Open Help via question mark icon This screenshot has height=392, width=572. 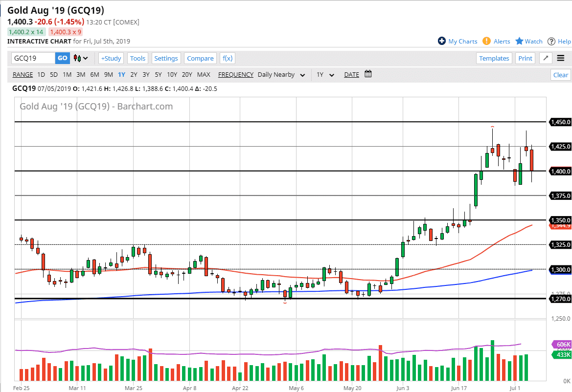[551, 41]
